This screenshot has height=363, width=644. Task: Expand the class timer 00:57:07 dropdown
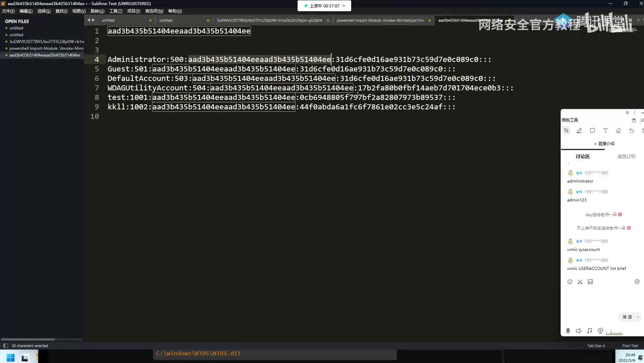pos(344,6)
